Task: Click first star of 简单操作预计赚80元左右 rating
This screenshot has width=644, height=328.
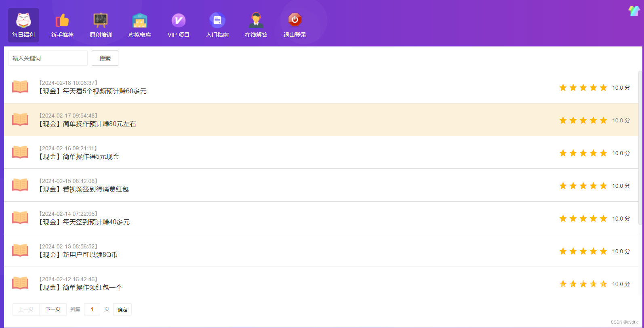Action: coord(563,120)
